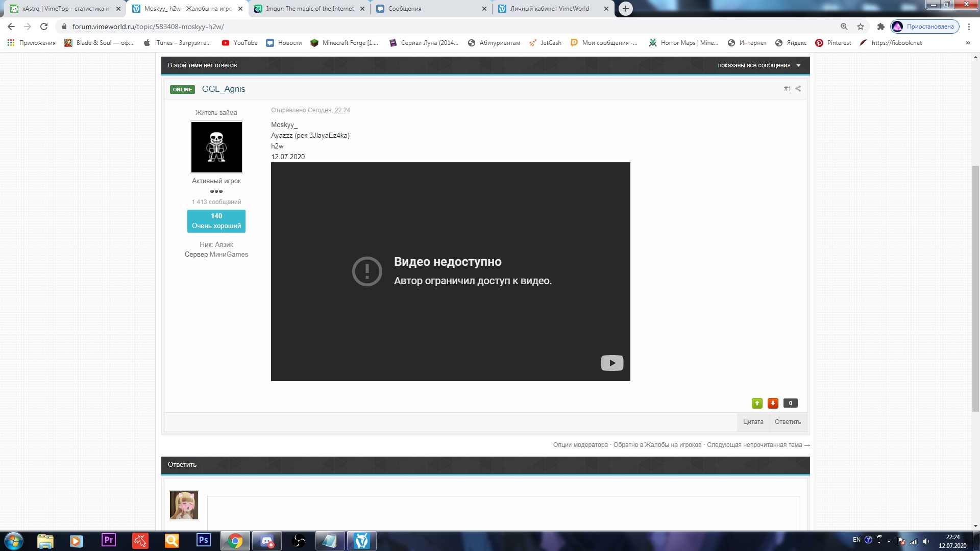Bookmark page with star icon
The height and width of the screenshot is (551, 980).
pyautogui.click(x=861, y=27)
